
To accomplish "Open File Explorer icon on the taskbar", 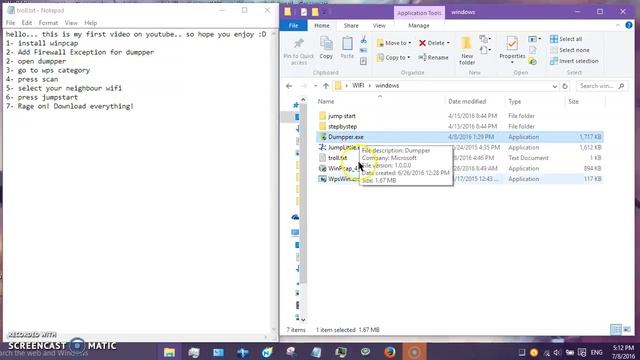I will [x=169, y=352].
